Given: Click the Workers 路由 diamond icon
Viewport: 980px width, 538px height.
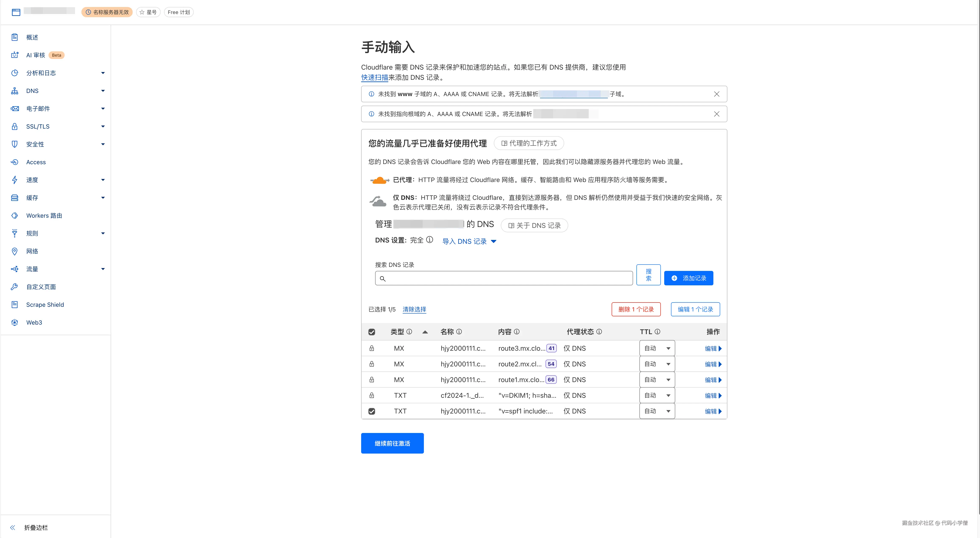Looking at the screenshot, I should (x=14, y=216).
